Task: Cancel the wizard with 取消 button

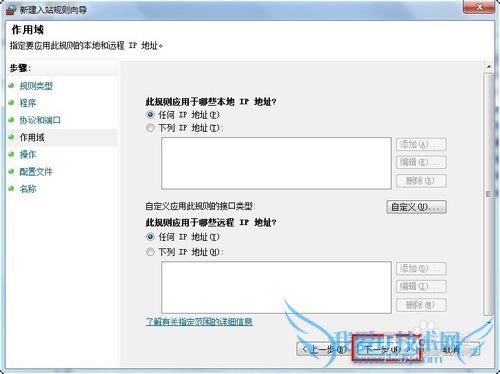Action: click(x=451, y=349)
